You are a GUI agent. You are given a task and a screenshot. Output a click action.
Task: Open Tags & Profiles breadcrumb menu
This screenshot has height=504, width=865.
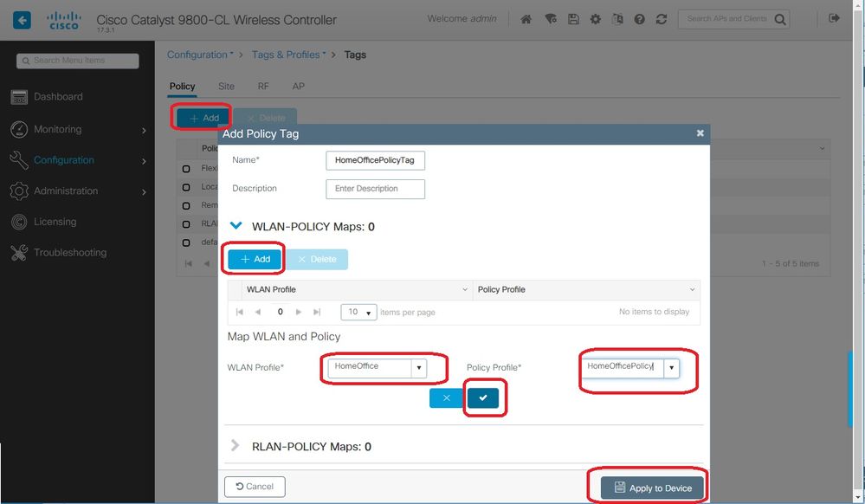click(x=288, y=55)
